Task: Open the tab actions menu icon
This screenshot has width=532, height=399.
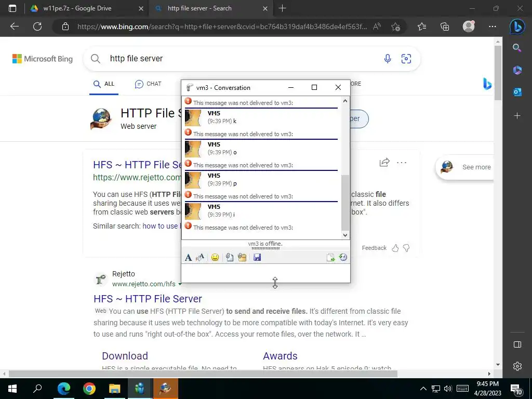Action: click(12, 8)
